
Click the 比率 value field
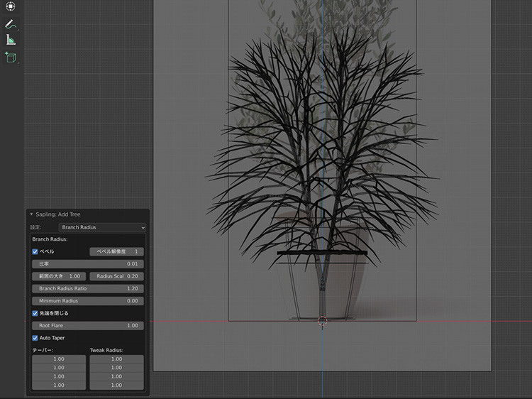point(88,264)
